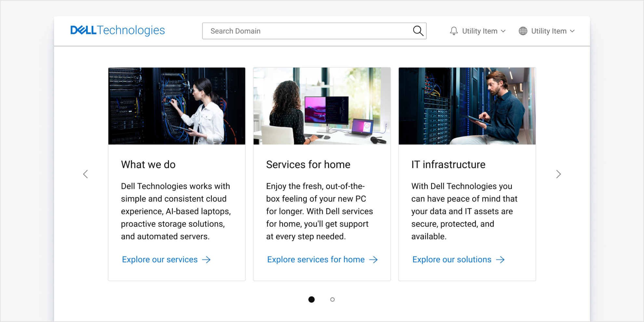The width and height of the screenshot is (644, 322).
Task: Click inside the Search Domain field
Action: pyautogui.click(x=293, y=31)
